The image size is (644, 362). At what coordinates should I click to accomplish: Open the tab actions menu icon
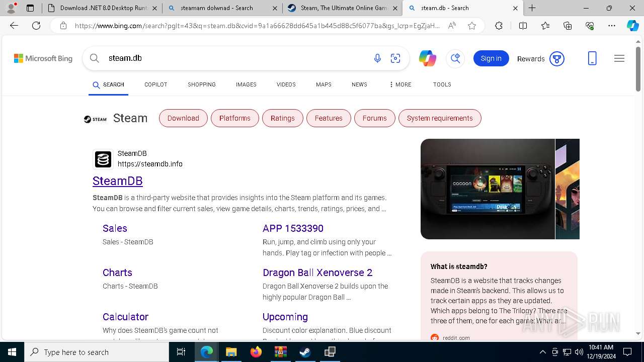pyautogui.click(x=30, y=8)
